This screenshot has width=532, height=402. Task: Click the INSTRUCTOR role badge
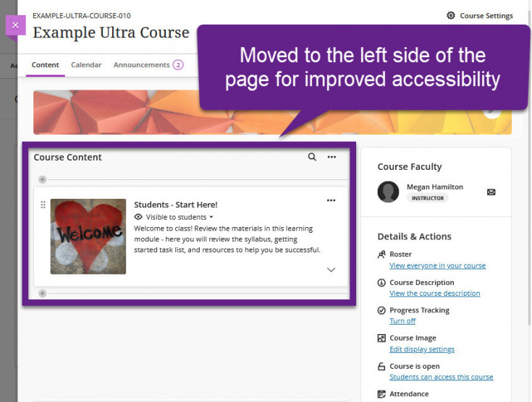pos(428,198)
